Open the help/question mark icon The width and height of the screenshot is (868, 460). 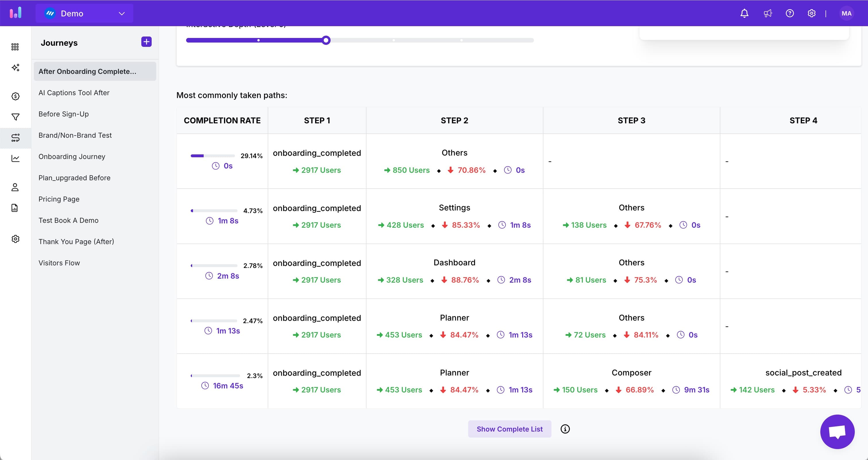(x=789, y=13)
